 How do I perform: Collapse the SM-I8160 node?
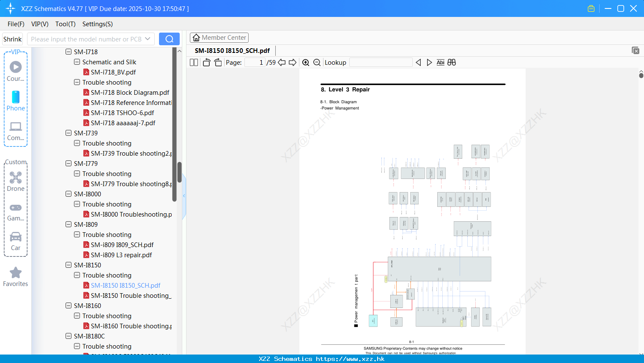coord(69,305)
